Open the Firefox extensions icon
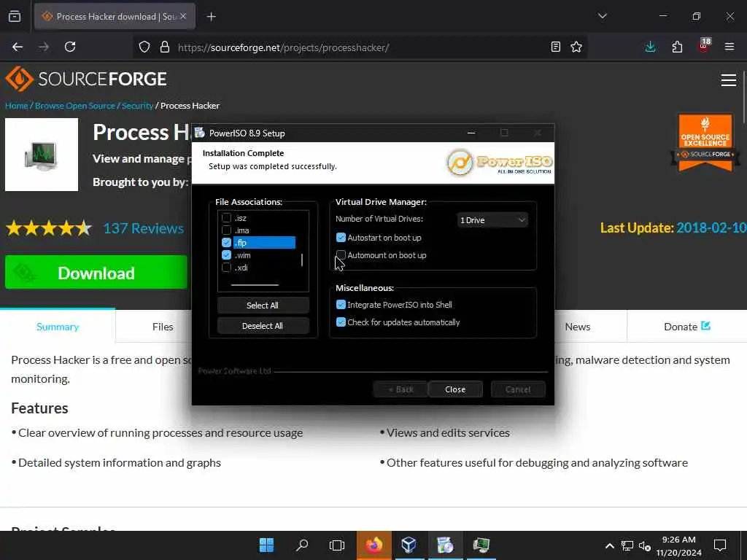747x560 pixels. coord(677,47)
